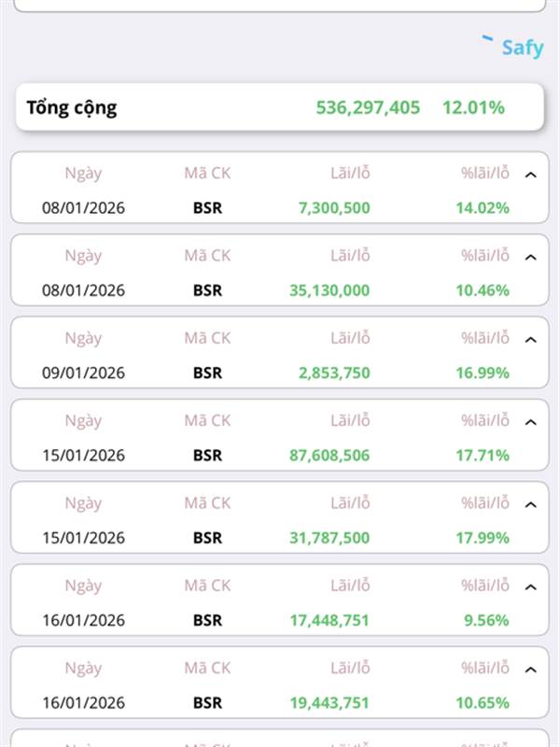Image resolution: width=560 pixels, height=747 pixels.
Task: Collapse the 17,448,751 BSR entry chevron
Action: click(530, 587)
